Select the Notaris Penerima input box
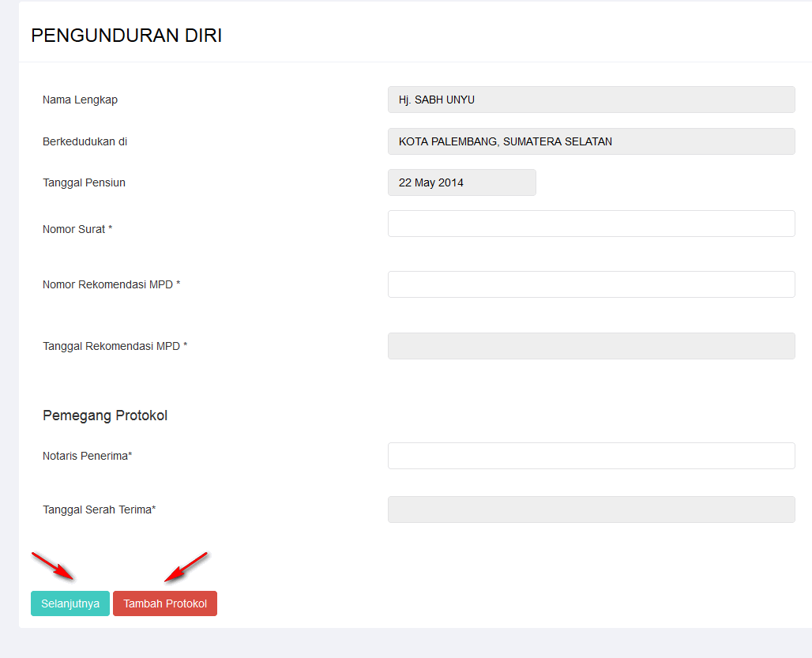 (x=591, y=456)
